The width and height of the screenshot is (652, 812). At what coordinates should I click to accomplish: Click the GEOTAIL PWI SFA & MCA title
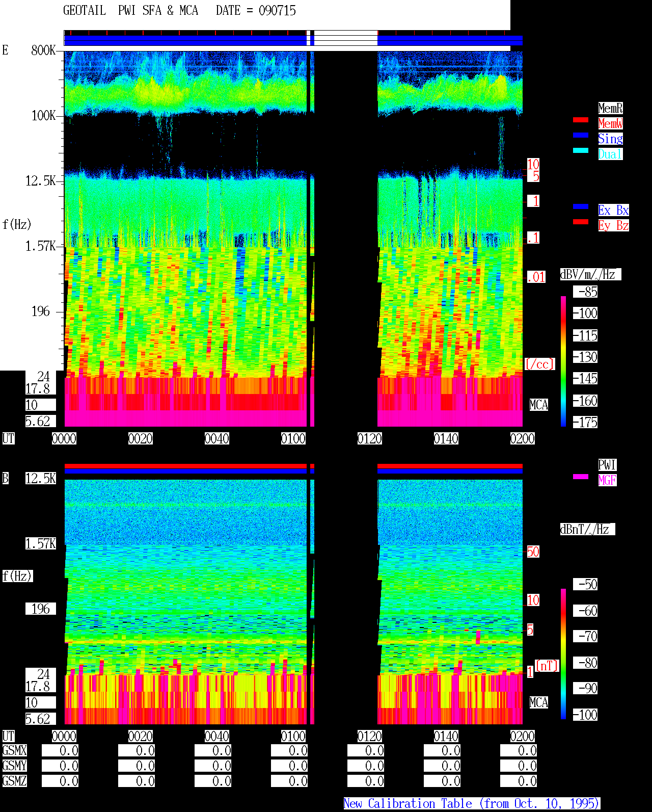click(x=130, y=10)
